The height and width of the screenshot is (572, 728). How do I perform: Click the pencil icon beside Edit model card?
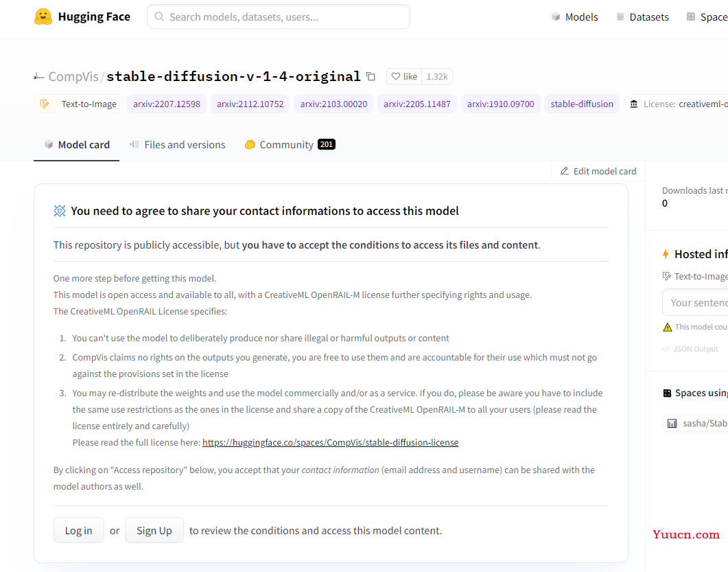coord(565,171)
